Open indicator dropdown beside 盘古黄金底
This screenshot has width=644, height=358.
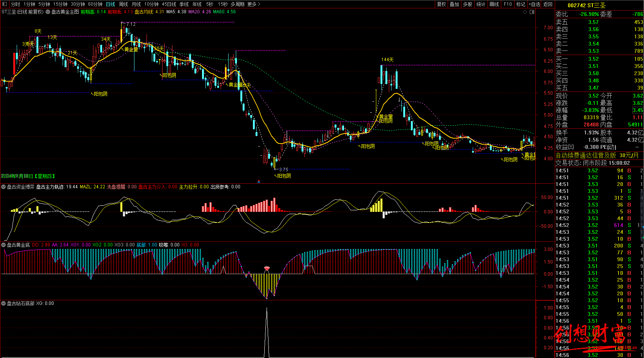pos(3,245)
